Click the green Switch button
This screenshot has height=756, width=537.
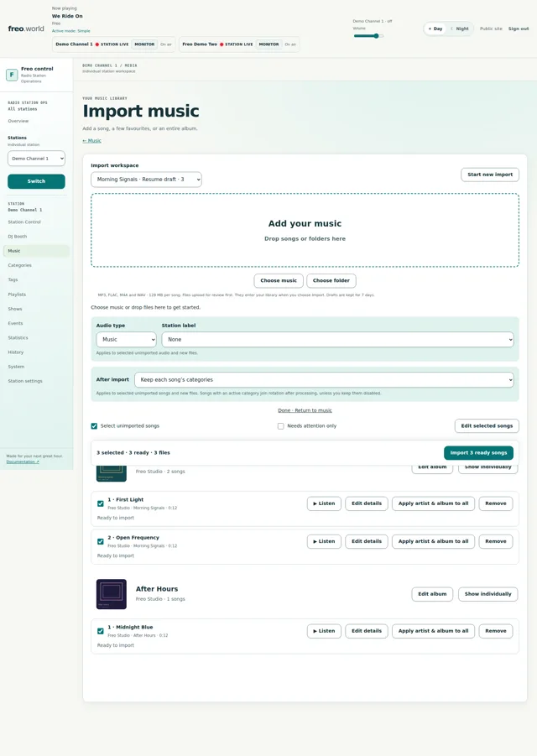tap(36, 181)
